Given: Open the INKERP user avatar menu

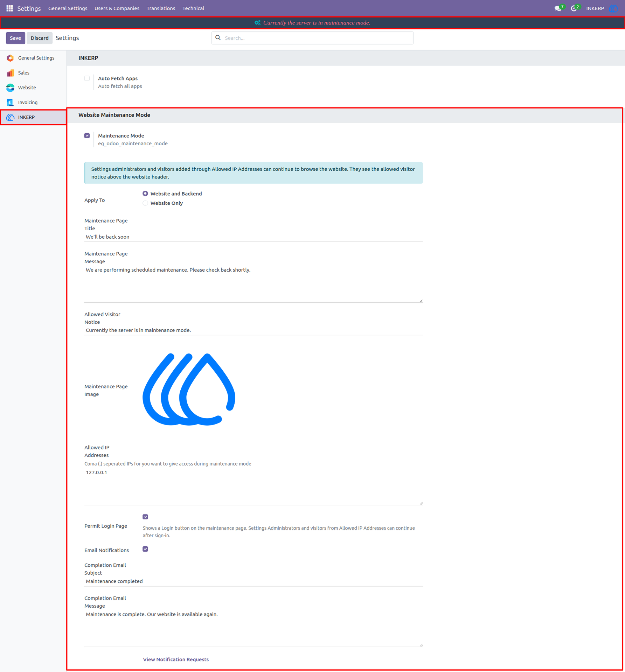Looking at the screenshot, I should point(613,8).
